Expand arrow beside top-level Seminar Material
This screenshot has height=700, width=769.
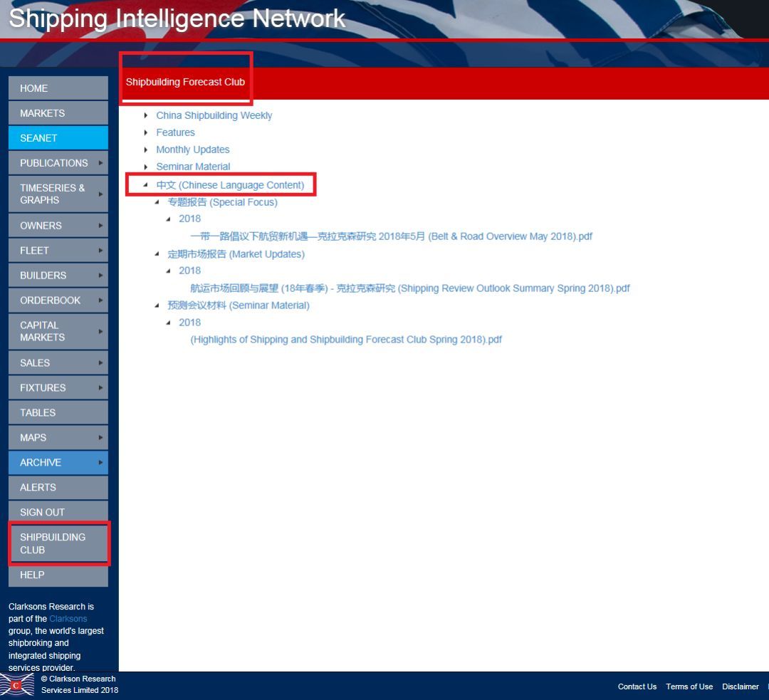(146, 167)
